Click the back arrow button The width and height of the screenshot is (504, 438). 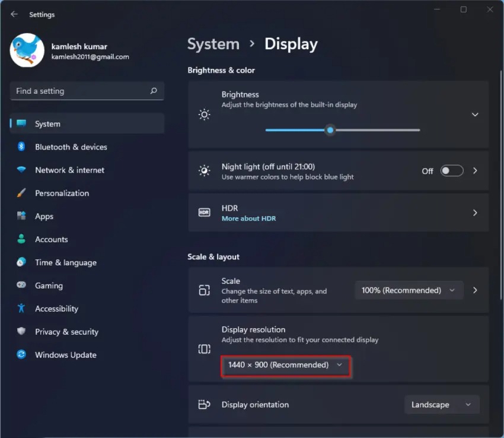(13, 14)
